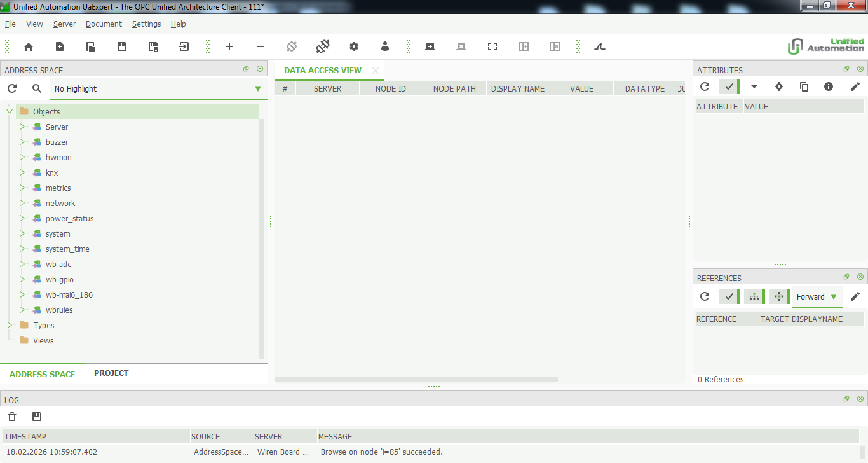Image resolution: width=868 pixels, height=463 pixels.
Task: Click the pencil edit icon in Attributes panel
Action: [x=855, y=86]
